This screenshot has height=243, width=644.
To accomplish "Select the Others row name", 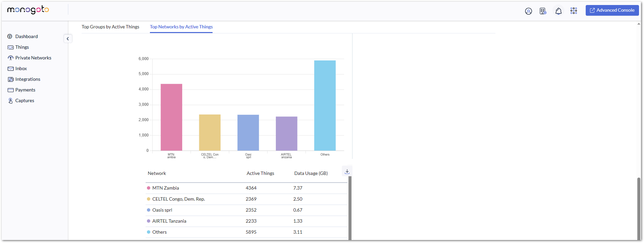I will [x=160, y=232].
